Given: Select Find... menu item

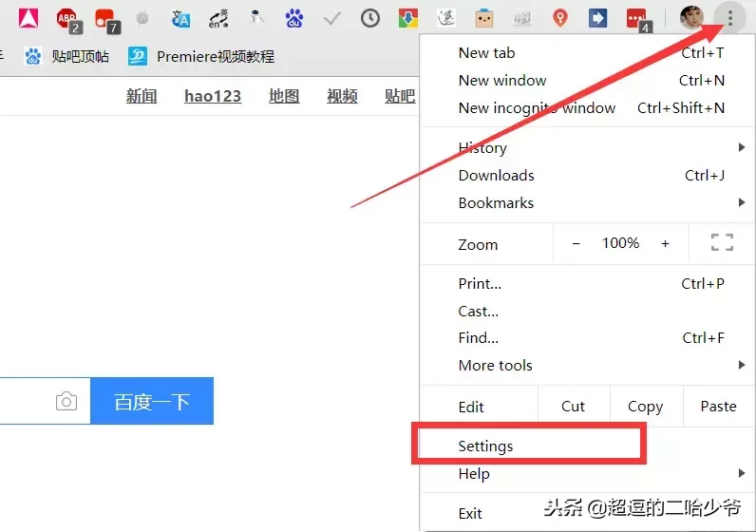Looking at the screenshot, I should [587, 337].
